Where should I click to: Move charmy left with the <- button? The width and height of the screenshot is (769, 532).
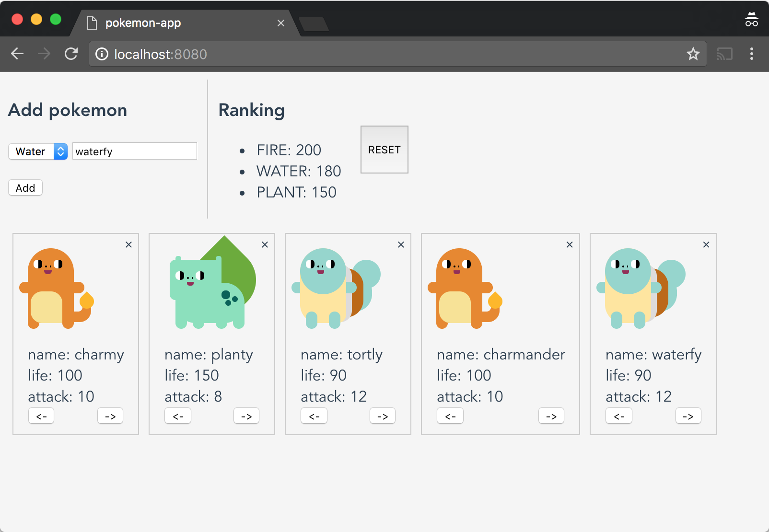[41, 416]
